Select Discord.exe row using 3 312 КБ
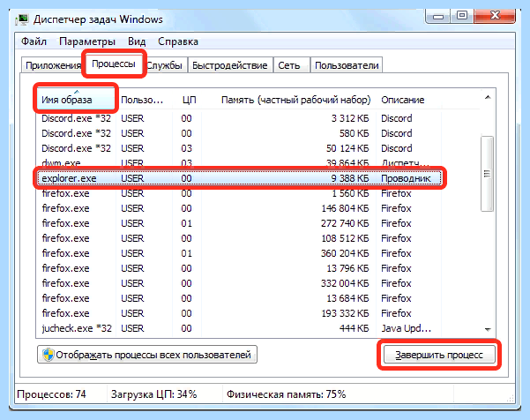 pos(239,118)
